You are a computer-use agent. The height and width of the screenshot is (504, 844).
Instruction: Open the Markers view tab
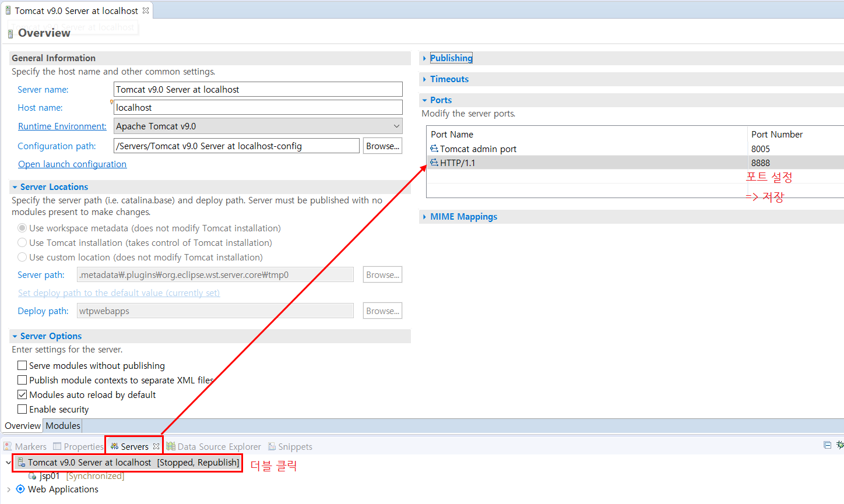(25, 446)
